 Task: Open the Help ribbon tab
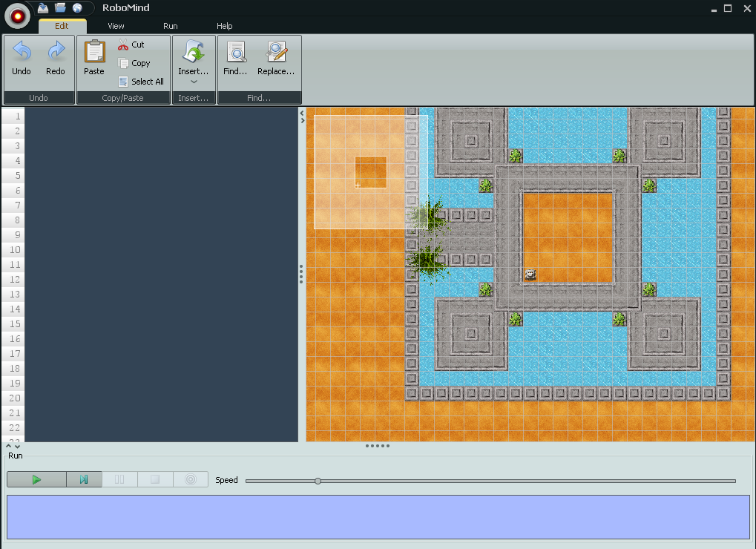tap(224, 26)
